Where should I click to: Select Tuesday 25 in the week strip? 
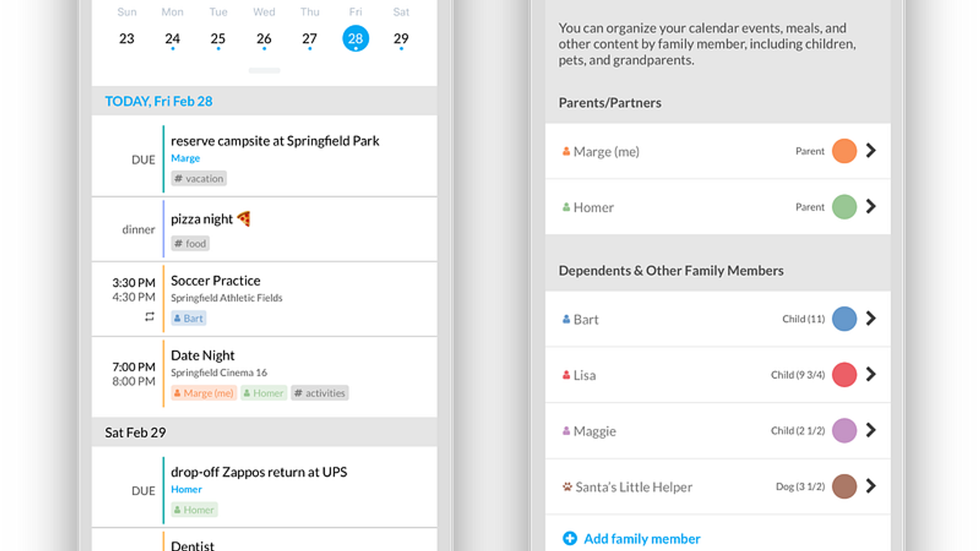(218, 39)
